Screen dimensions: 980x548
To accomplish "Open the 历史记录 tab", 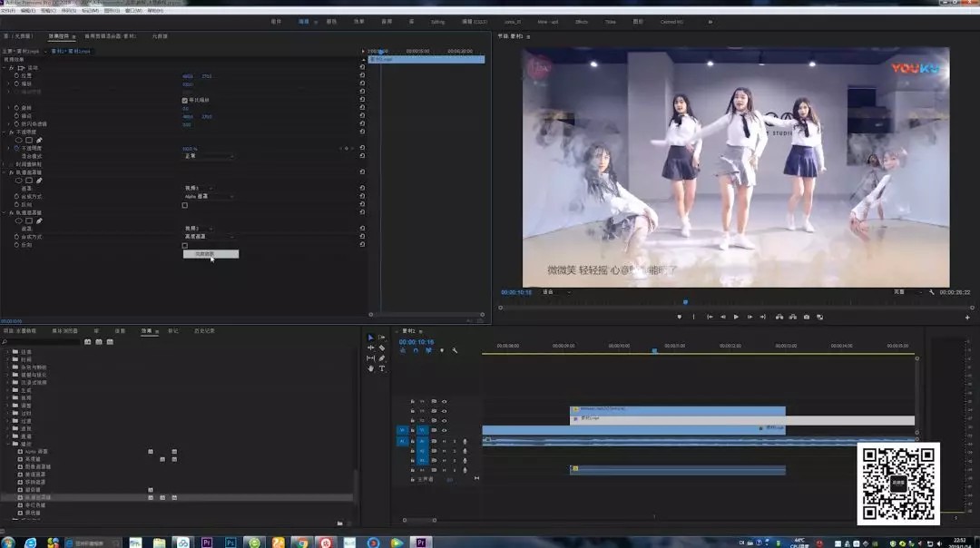I will 204,330.
